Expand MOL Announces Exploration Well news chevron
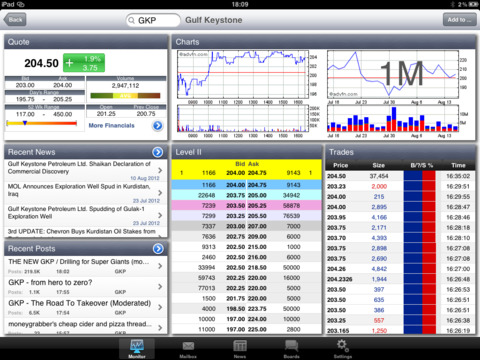 pos(160,193)
